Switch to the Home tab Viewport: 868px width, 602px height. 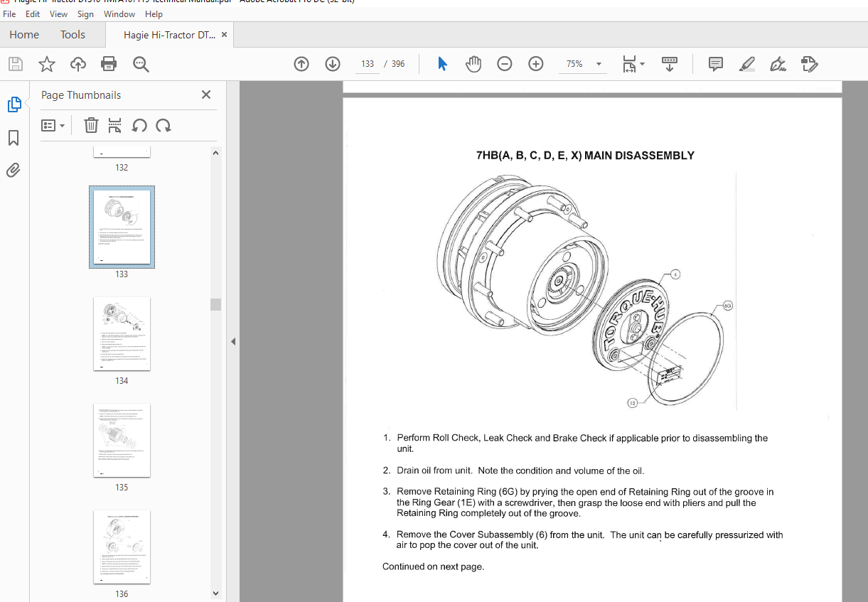pyautogui.click(x=24, y=34)
